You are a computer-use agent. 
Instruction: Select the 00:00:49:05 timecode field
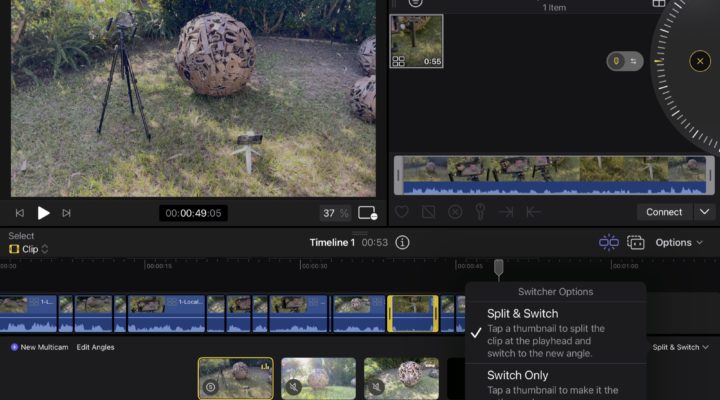[x=193, y=213]
